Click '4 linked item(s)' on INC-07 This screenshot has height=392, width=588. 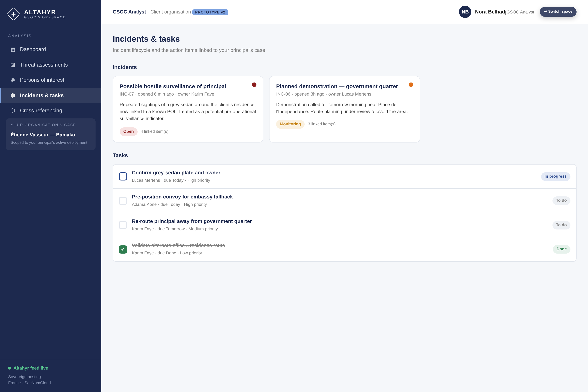[x=154, y=131]
